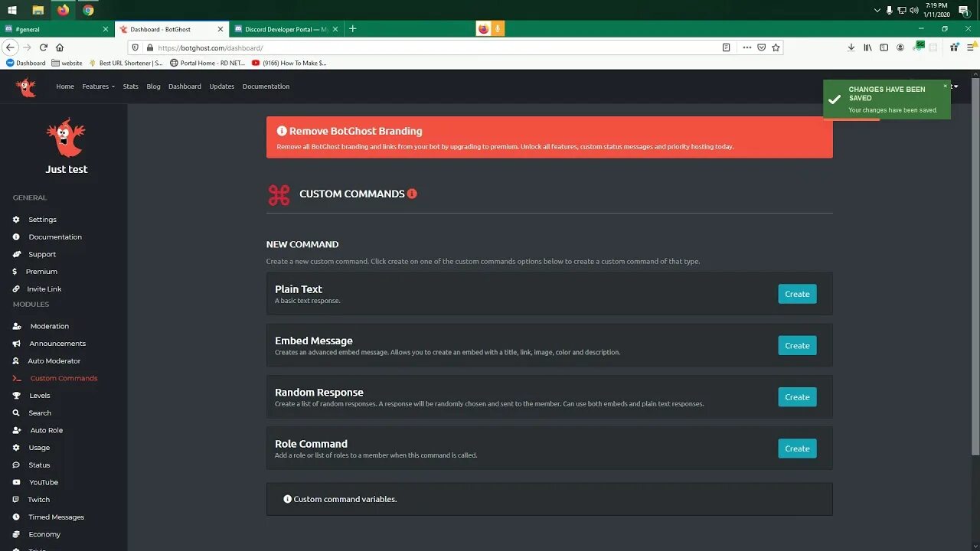This screenshot has height=551, width=980.
Task: Click the info icon beside Custom Commands heading
Action: coord(412,194)
